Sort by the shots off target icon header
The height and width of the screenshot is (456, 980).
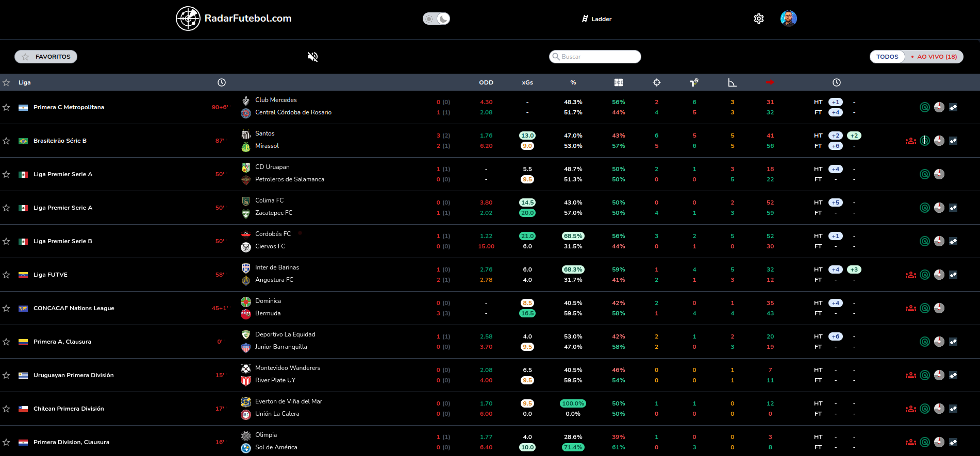[694, 82]
